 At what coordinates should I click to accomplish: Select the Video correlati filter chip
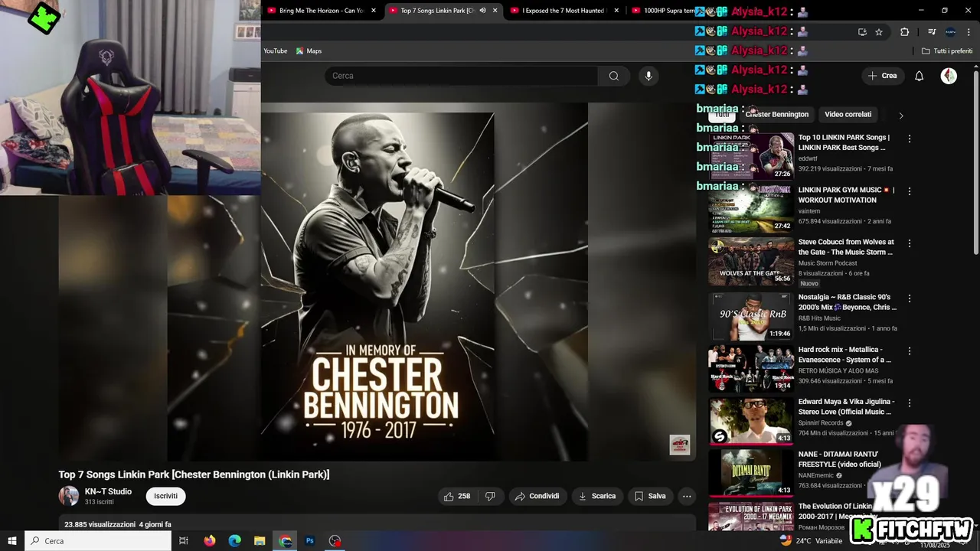pos(848,114)
